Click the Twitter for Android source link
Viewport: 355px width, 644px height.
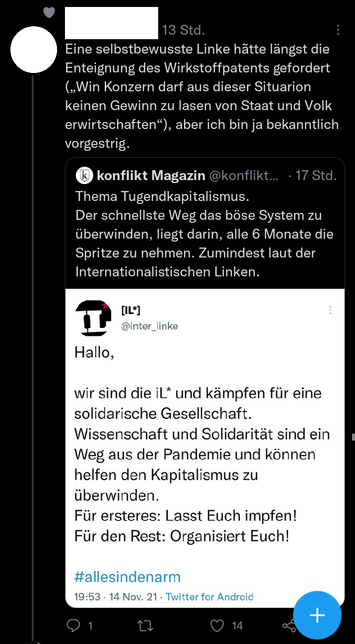tap(209, 597)
